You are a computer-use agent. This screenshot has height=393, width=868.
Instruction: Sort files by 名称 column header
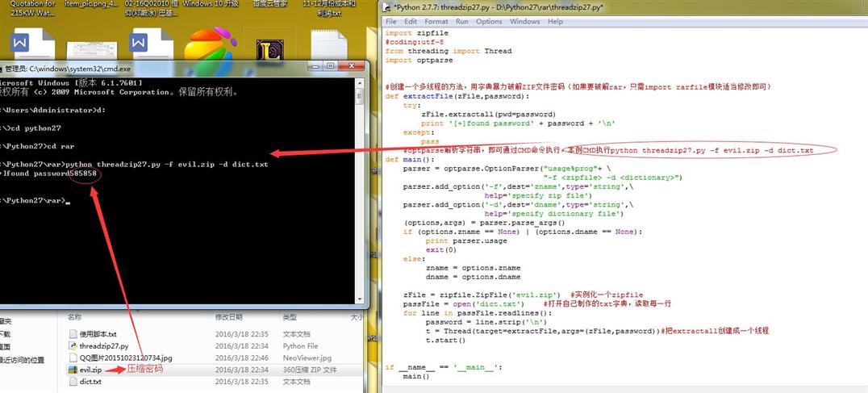pyautogui.click(x=75, y=317)
